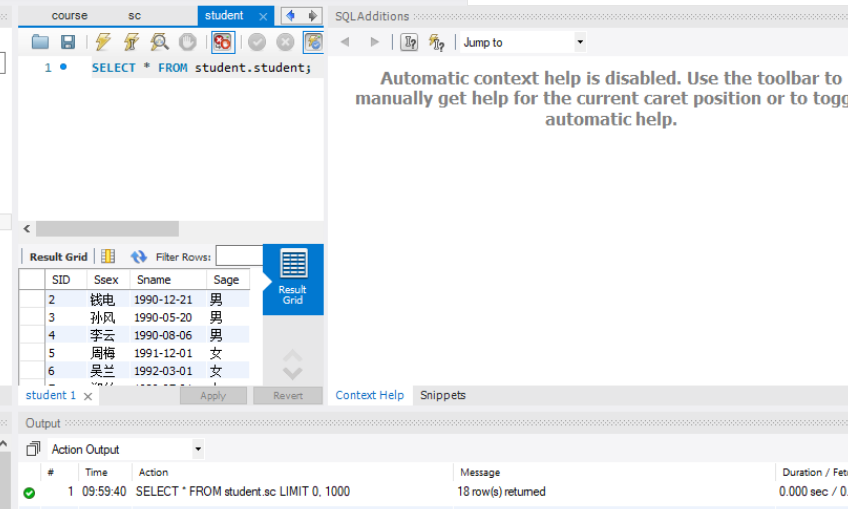Rollback transaction with X icon
This screenshot has height=509, width=848.
click(x=285, y=42)
